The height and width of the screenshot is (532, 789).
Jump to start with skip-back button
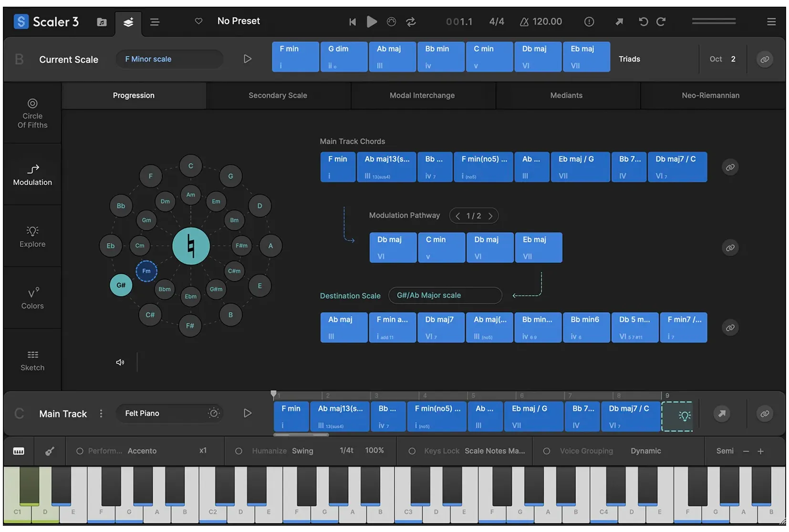pos(353,22)
